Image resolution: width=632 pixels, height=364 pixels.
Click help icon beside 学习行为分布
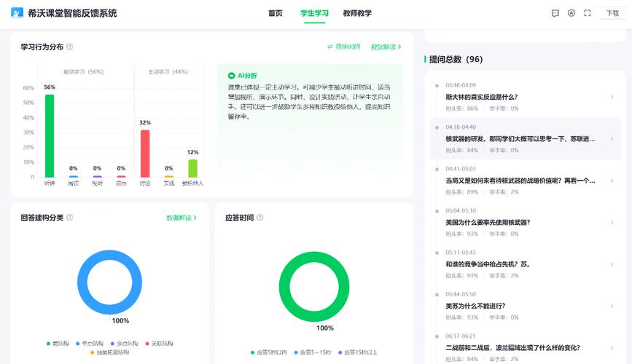[x=70, y=47]
